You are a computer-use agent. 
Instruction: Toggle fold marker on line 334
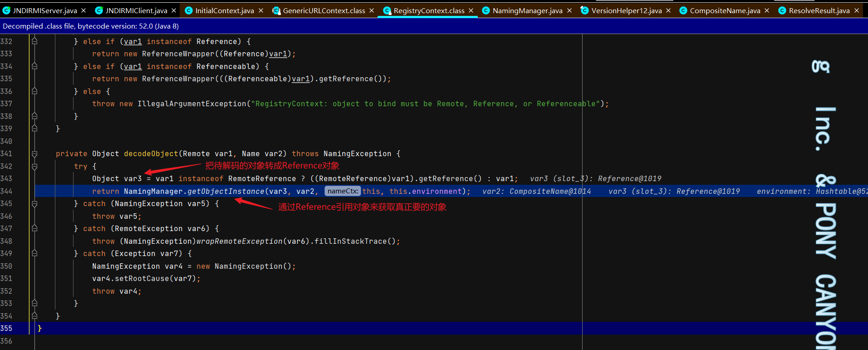pos(34,66)
